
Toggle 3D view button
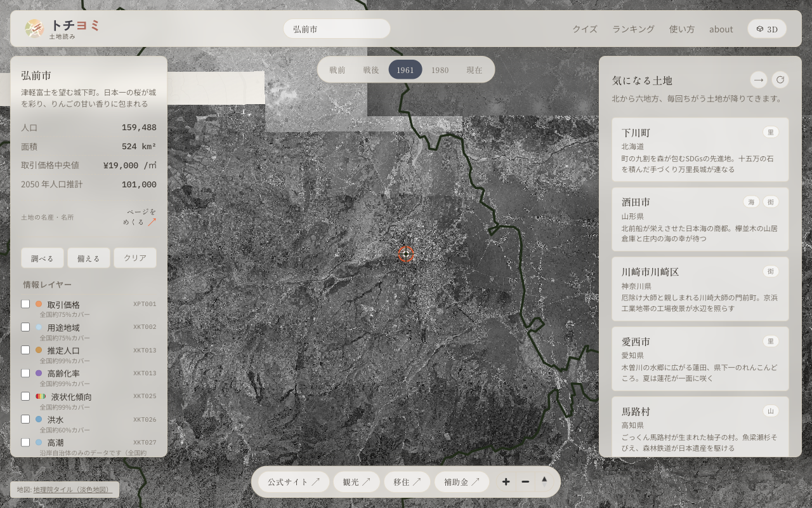pyautogui.click(x=767, y=29)
